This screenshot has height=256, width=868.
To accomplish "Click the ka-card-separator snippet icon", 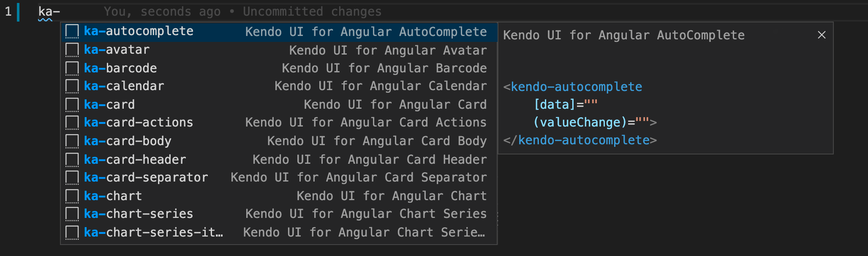I will 72,177.
